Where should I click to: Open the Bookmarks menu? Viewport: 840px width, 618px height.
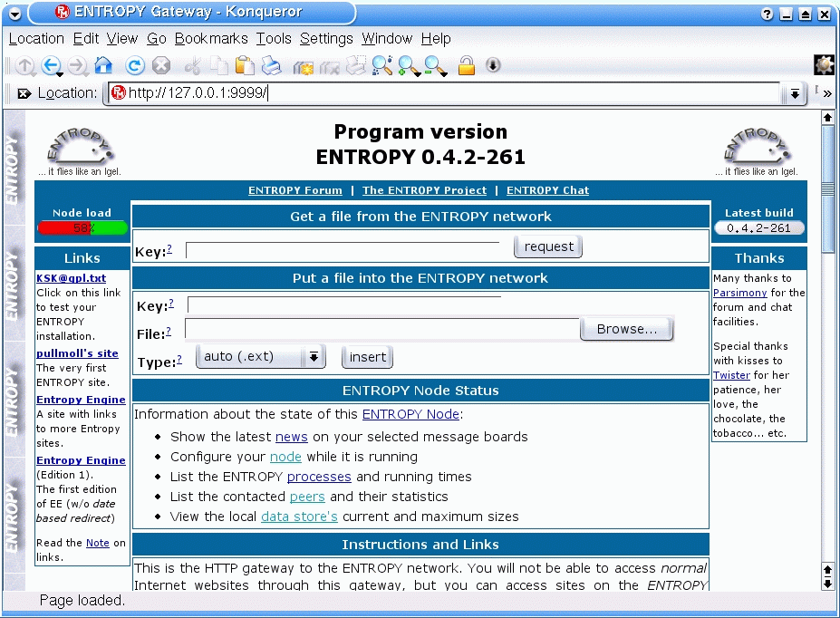[211, 39]
